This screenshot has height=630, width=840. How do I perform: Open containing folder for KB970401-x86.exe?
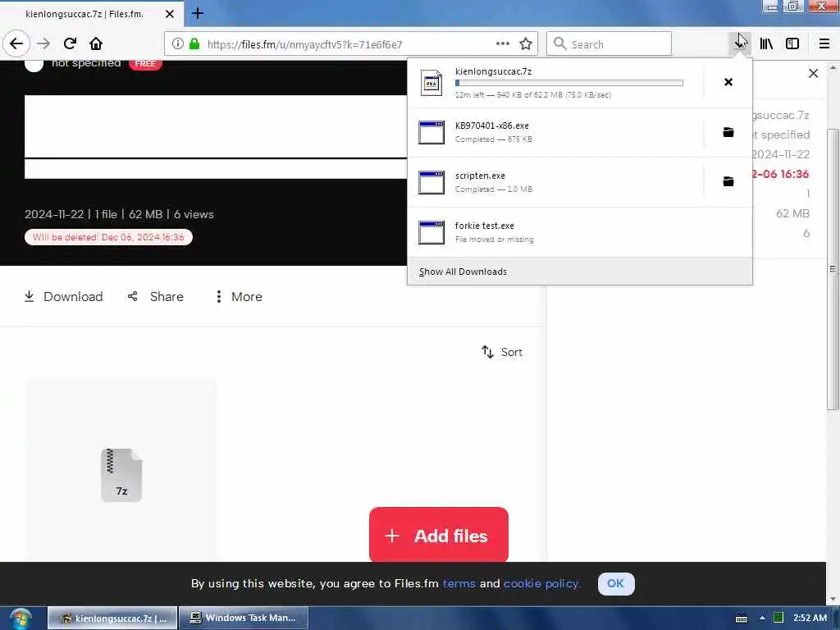click(728, 132)
